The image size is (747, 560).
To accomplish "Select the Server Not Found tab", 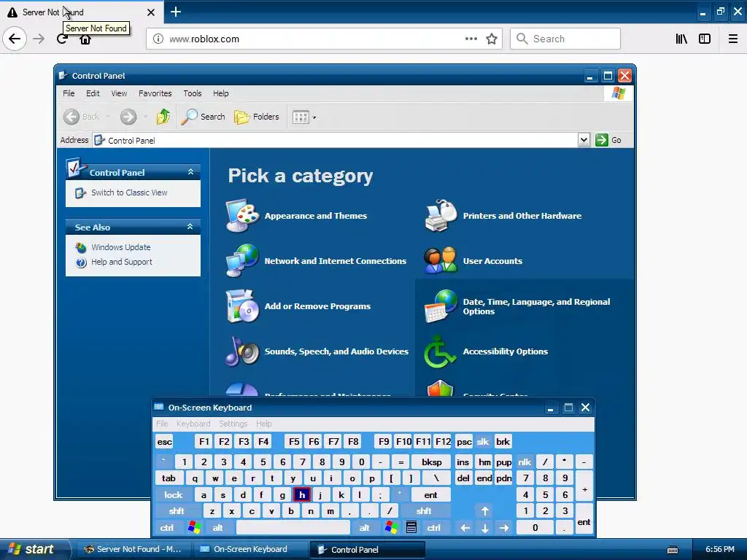I will tap(82, 12).
